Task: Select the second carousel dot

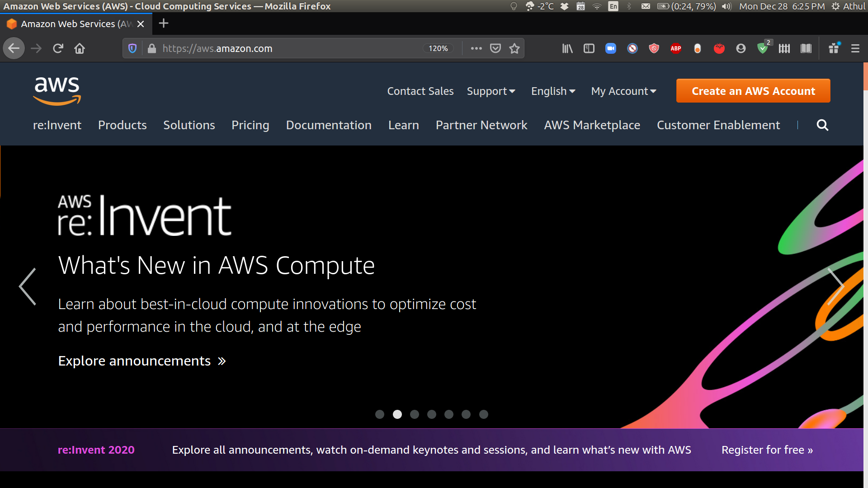Action: pos(397,414)
